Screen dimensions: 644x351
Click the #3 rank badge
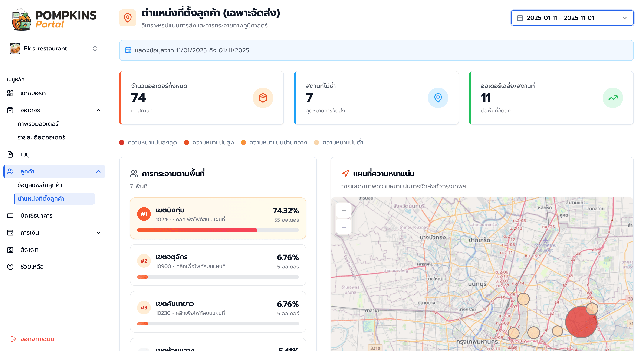[144, 308]
